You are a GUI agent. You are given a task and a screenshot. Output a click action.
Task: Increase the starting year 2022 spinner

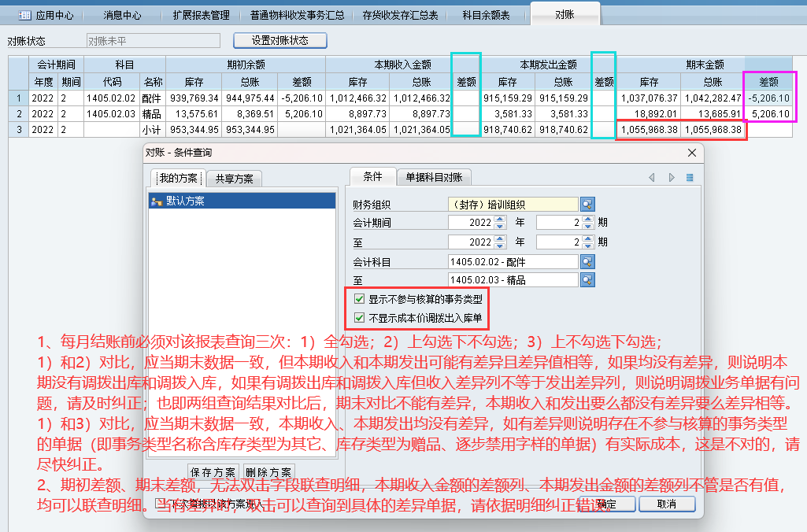point(500,219)
